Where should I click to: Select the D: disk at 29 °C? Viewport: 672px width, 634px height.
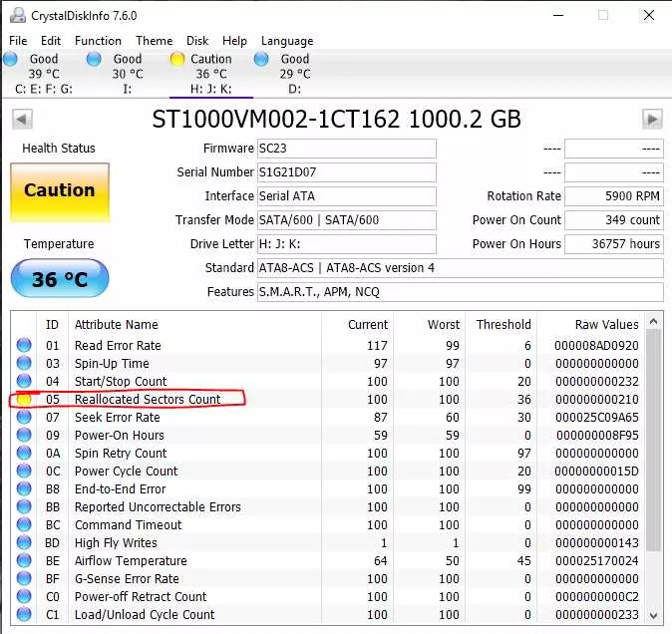294,74
